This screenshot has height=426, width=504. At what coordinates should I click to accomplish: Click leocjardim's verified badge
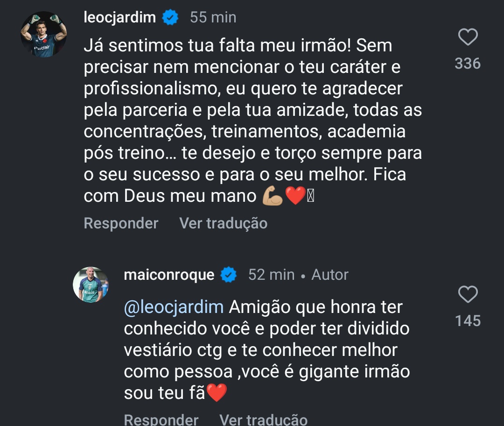170,18
